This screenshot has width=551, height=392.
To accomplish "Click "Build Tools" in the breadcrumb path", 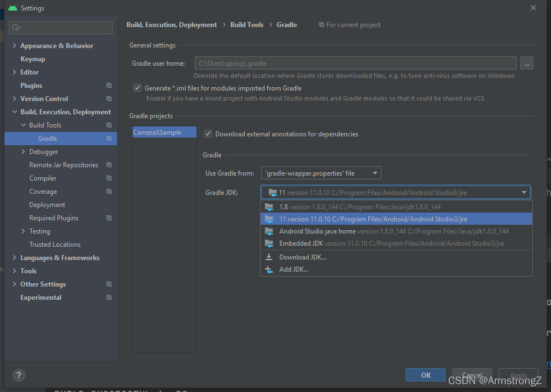I will pos(246,24).
